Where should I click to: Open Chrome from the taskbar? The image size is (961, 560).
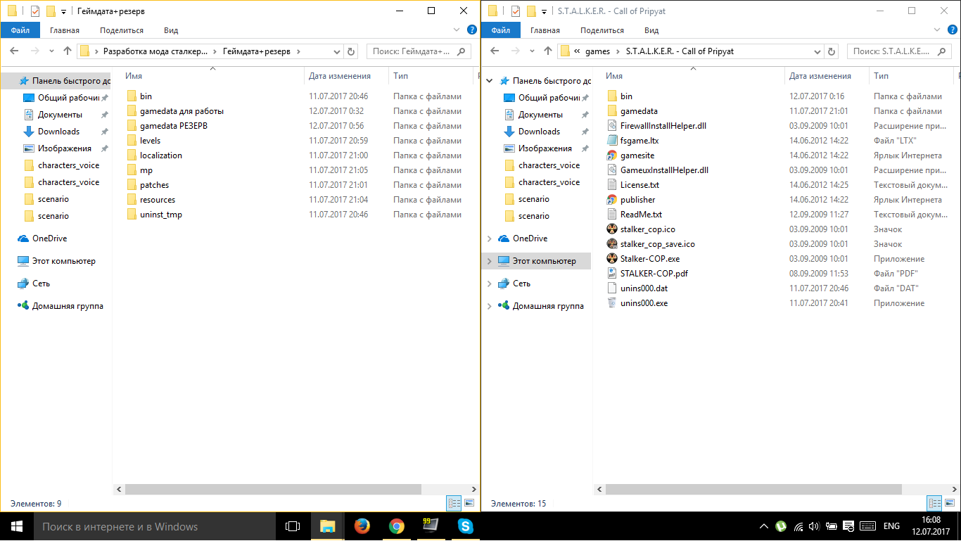397,526
